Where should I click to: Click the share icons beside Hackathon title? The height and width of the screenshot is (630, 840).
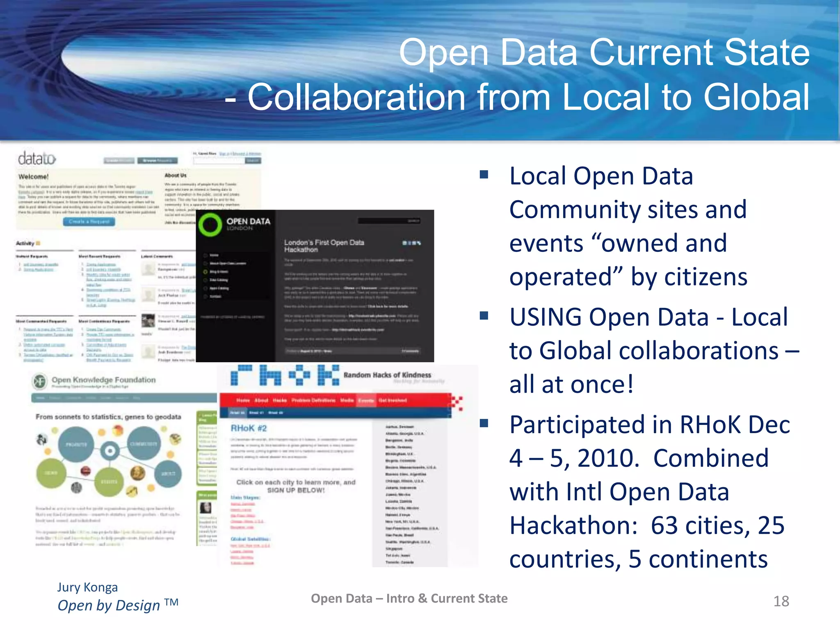pyautogui.click(x=411, y=243)
